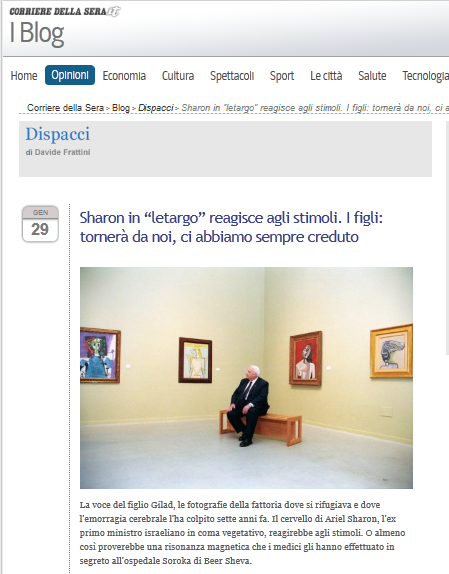Open the Sharon in letargo article headline
Screen dimensions: 449x574
231,227
